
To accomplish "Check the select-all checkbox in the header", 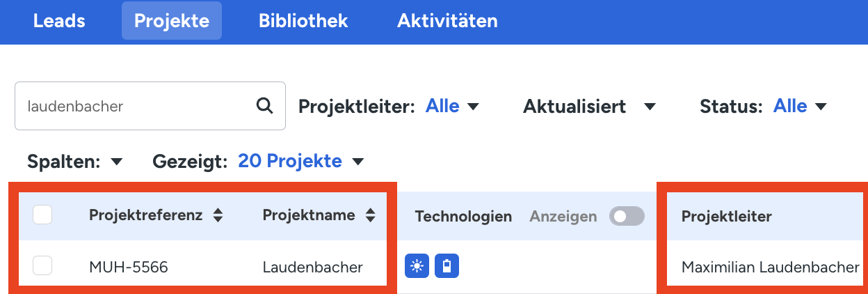I will (x=42, y=215).
